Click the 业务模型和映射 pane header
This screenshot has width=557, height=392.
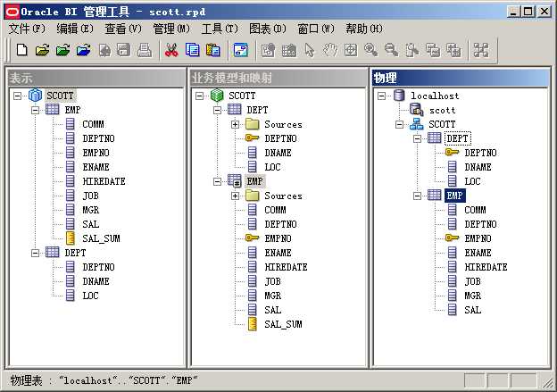click(x=278, y=78)
